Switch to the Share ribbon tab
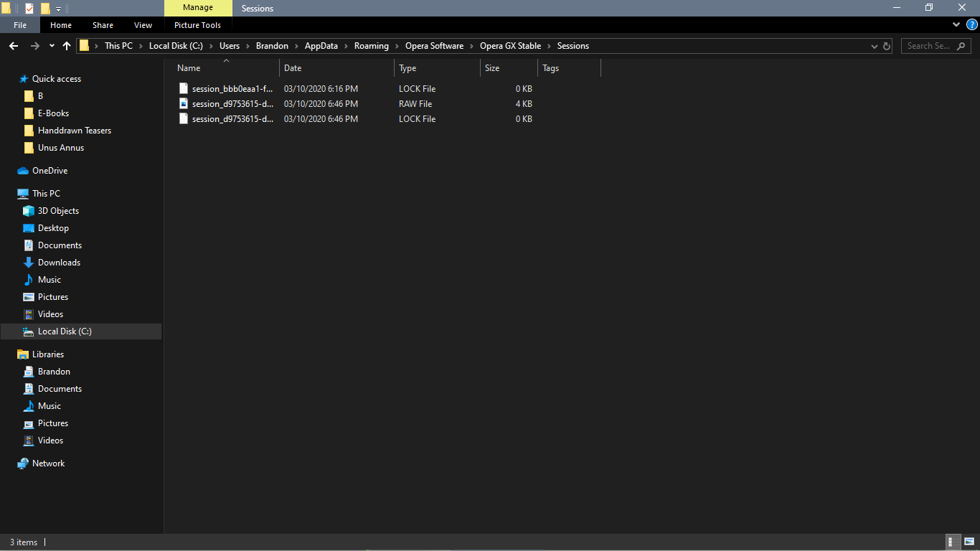Viewport: 980px width, 551px height. [x=103, y=25]
